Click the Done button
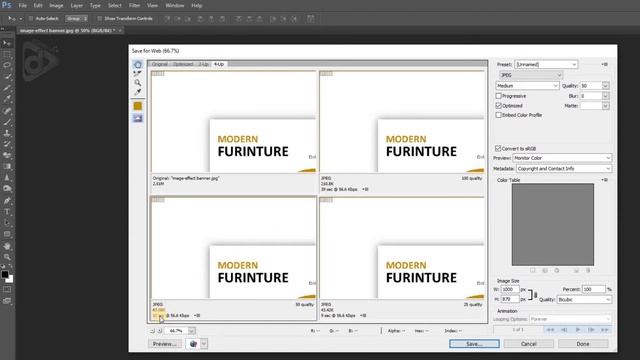Screen dimensions: 640x360 pos(583,344)
